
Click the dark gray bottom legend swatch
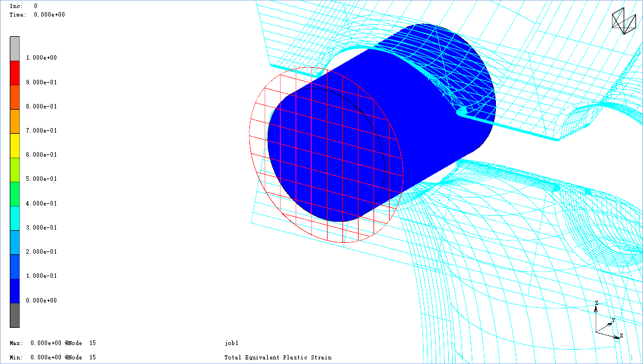[15, 315]
